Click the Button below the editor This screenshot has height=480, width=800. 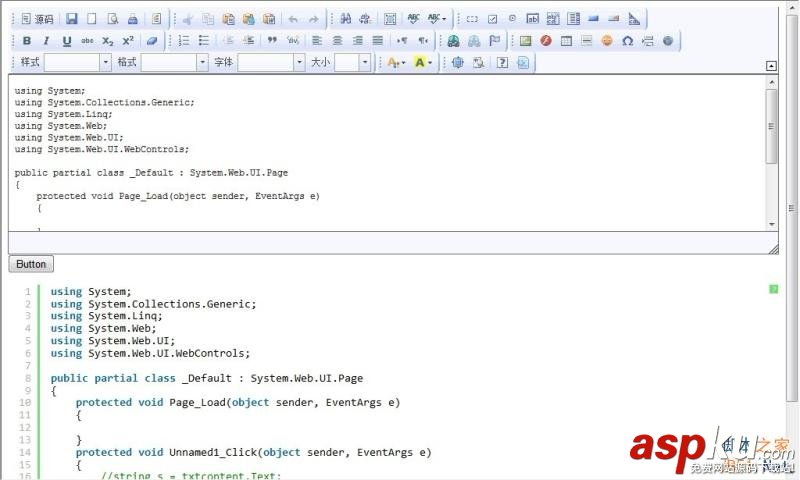tap(31, 264)
